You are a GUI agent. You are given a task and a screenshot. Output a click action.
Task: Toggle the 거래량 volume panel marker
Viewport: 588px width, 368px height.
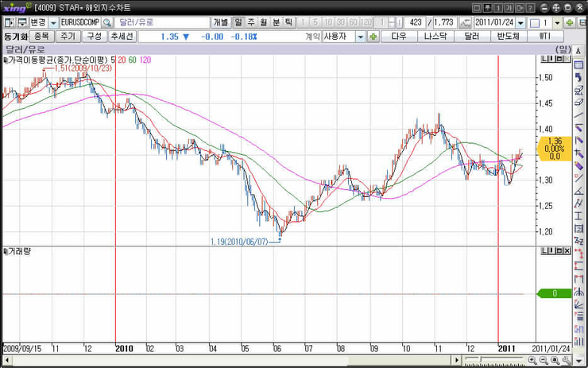(6, 251)
